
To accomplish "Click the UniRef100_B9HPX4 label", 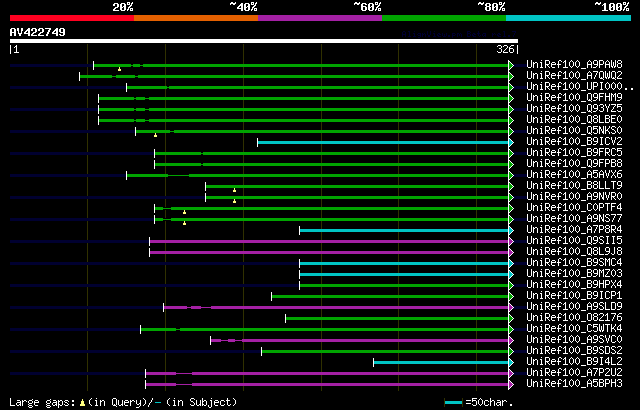I will tap(574, 285).
